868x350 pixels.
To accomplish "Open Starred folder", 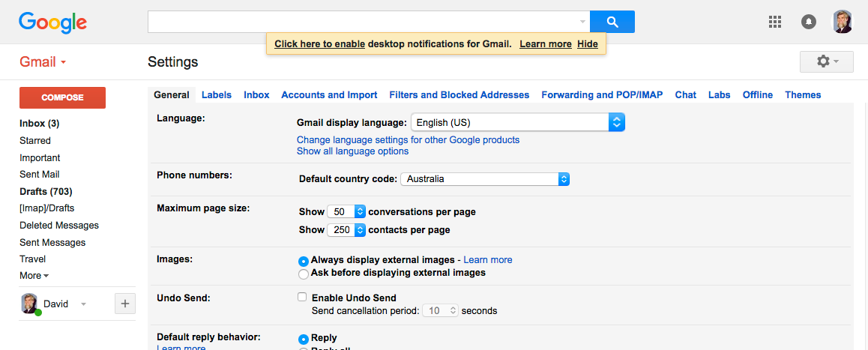I will pos(35,141).
